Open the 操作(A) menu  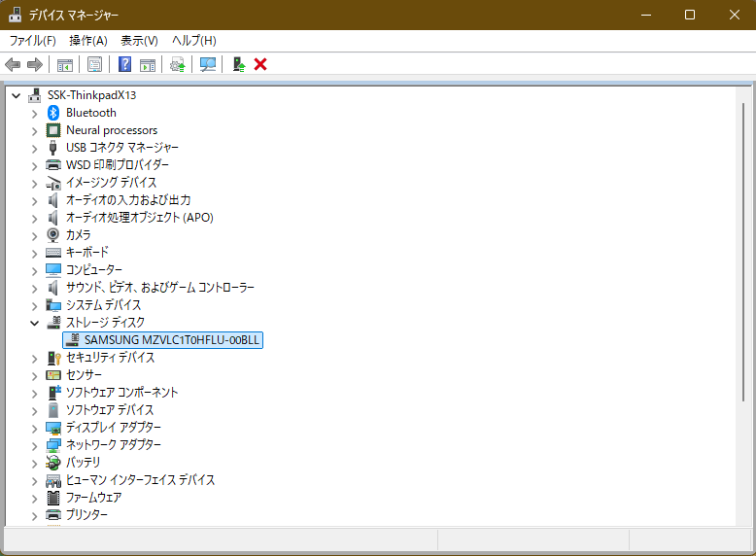point(88,40)
